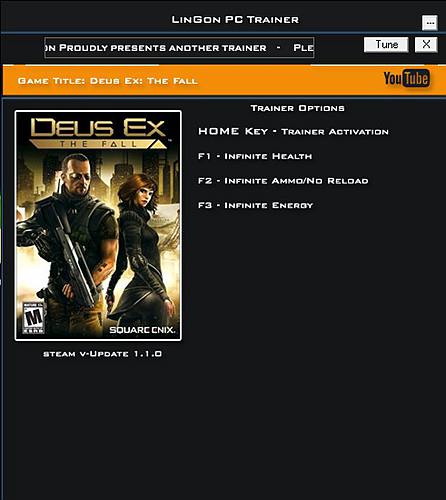Click the Steam v-Update 1.1.0 label

102,354
